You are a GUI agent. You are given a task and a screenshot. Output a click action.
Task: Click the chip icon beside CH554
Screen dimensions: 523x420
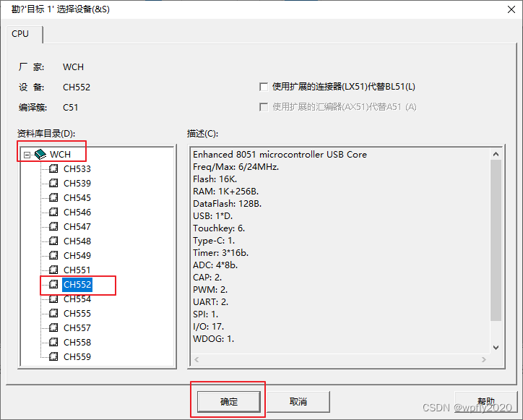[x=53, y=299]
